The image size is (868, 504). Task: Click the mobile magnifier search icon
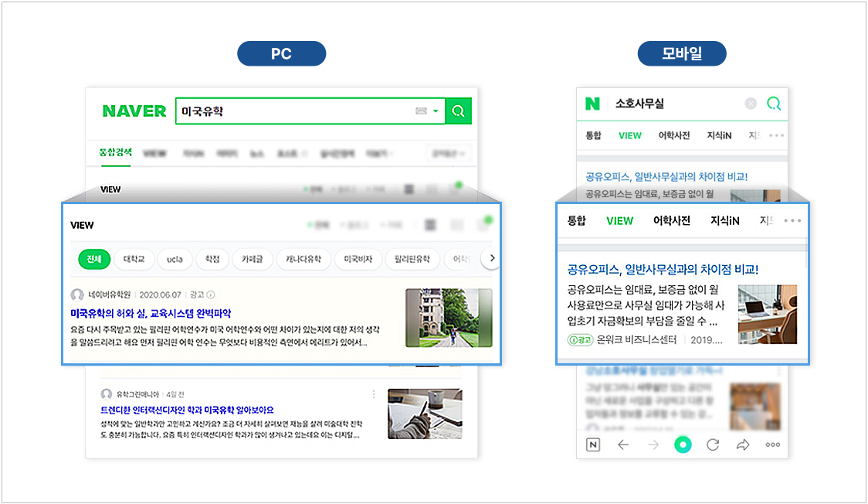[774, 104]
